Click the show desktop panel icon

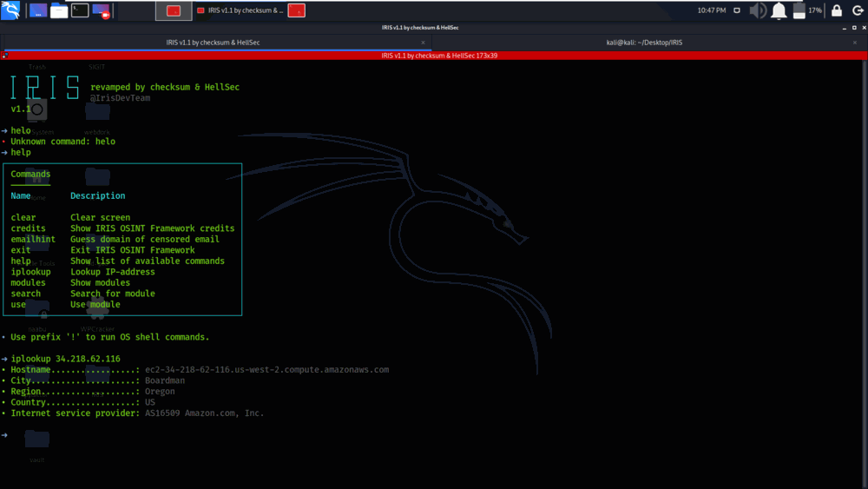click(37, 10)
